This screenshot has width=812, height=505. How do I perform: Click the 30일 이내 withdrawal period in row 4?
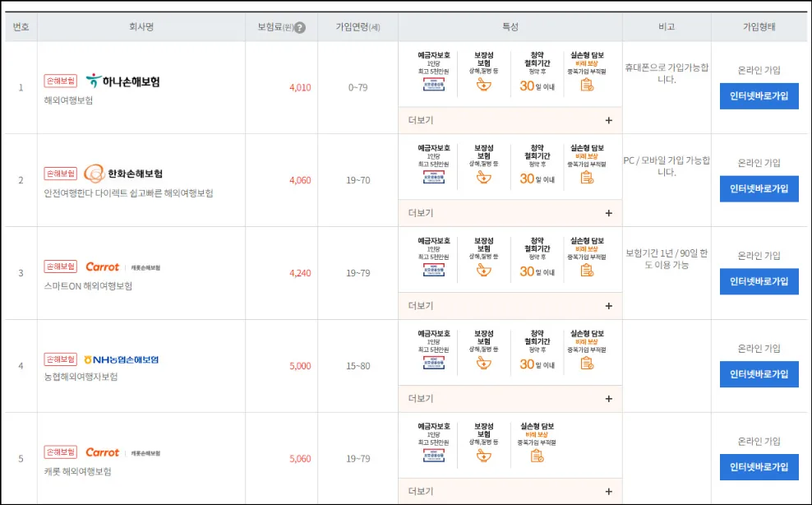click(537, 364)
